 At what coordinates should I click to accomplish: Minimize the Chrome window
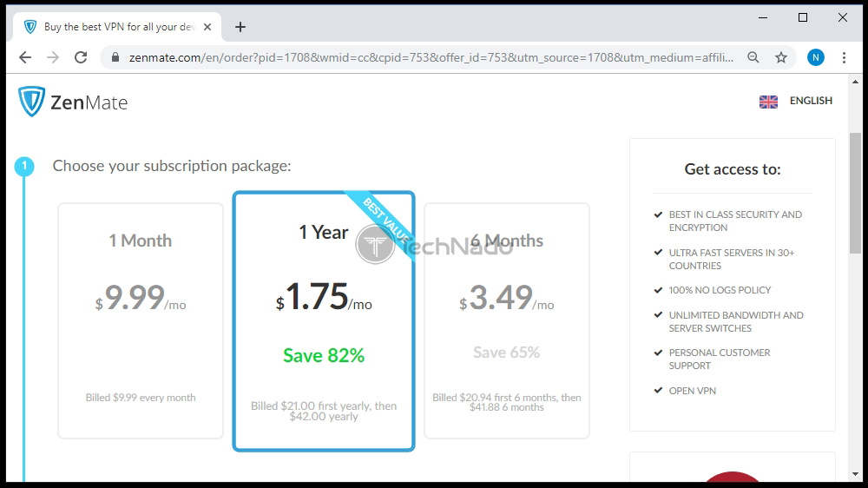(763, 17)
